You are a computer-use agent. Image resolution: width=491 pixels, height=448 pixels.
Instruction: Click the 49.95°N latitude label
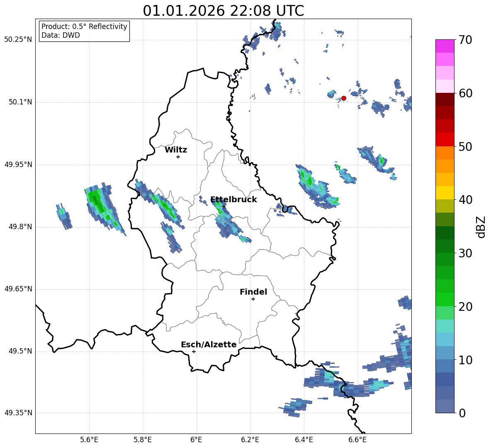[18, 165]
